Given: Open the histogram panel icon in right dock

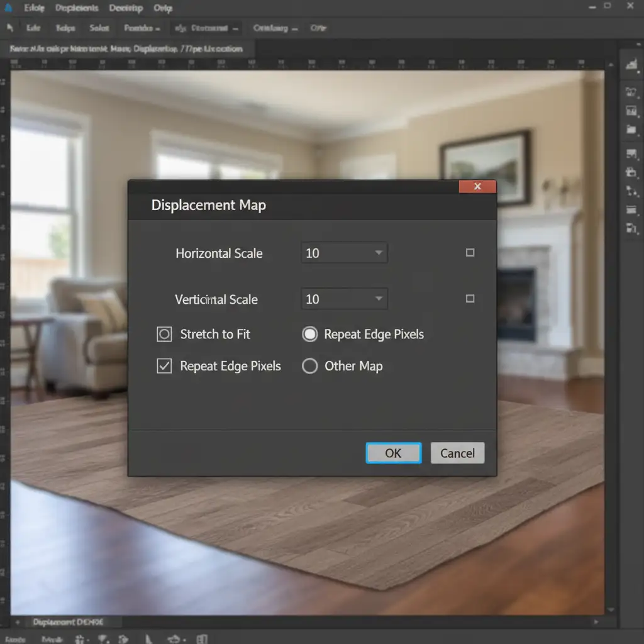Looking at the screenshot, I should tap(631, 63).
